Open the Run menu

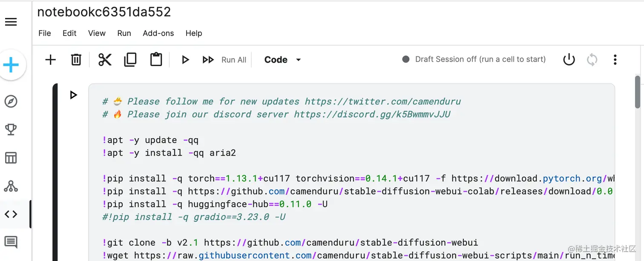[x=124, y=33]
